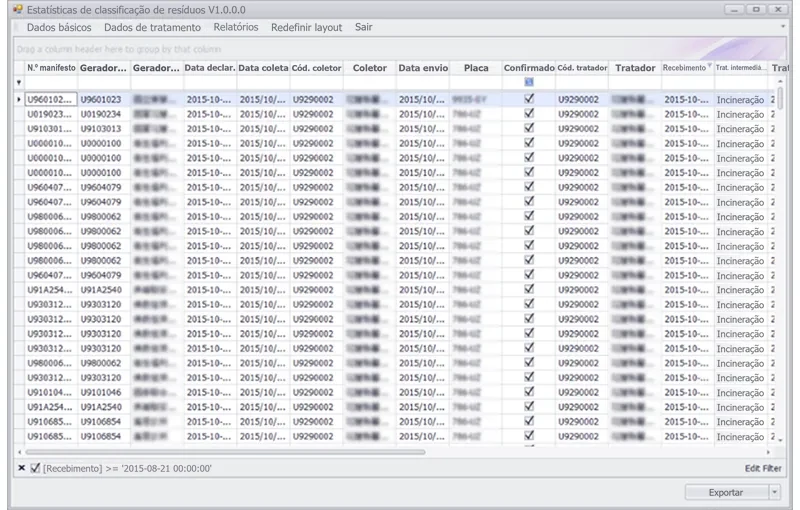Click the filter icon in the Recebimento header
The height and width of the screenshot is (510, 800).
(x=710, y=65)
